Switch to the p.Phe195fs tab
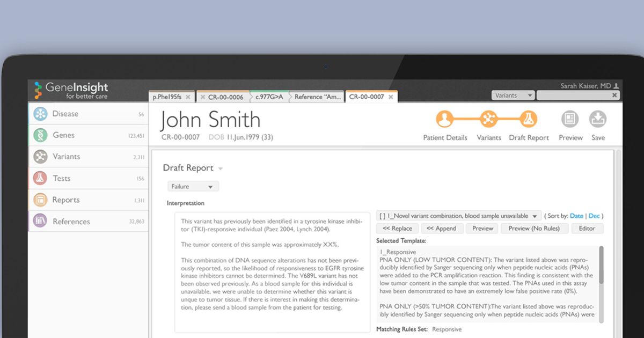 pos(167,97)
